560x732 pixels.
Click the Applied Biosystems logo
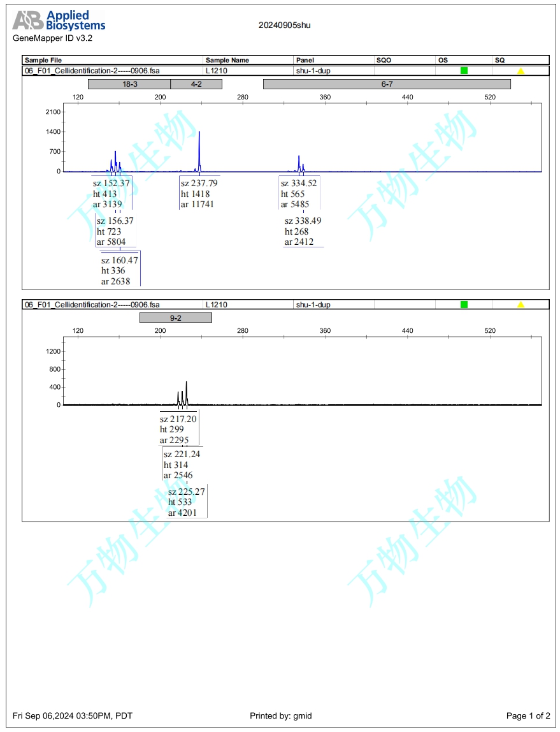pos(59,20)
